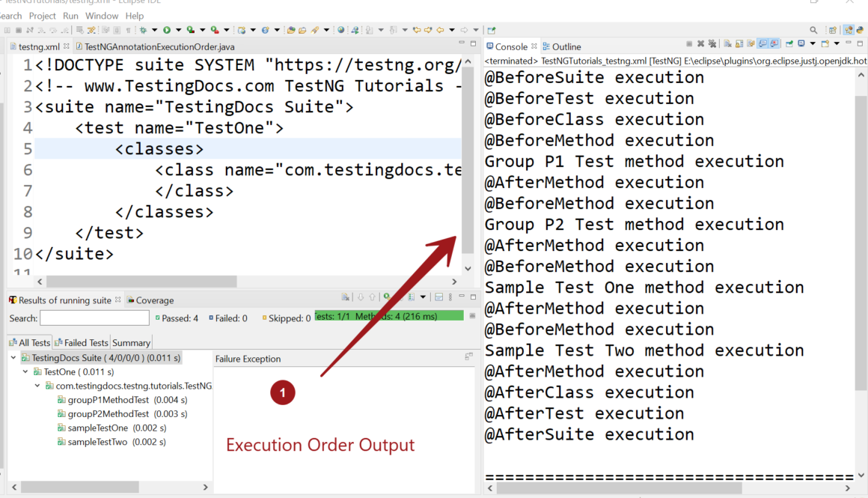868x498 pixels.
Task: Open the Window menu
Action: pos(102,16)
